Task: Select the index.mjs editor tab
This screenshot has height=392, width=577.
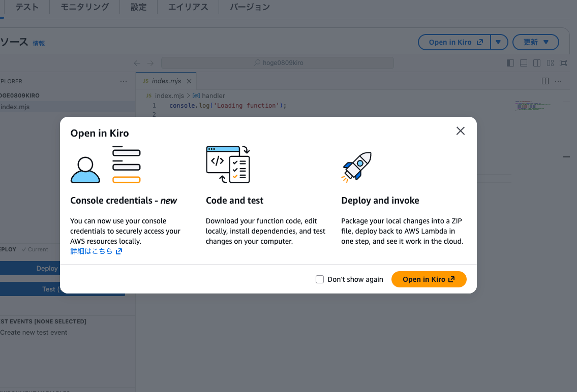Action: [x=166, y=81]
